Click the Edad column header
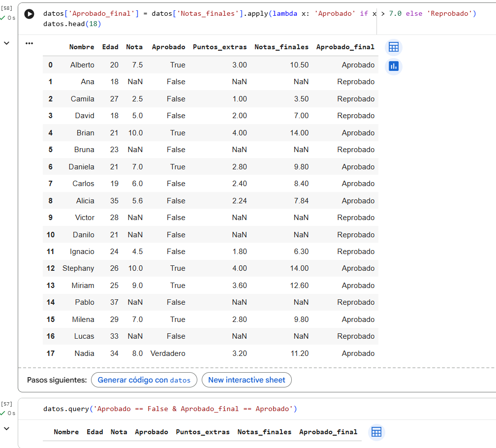Screen dimensions: 496x448 pyautogui.click(x=110, y=47)
